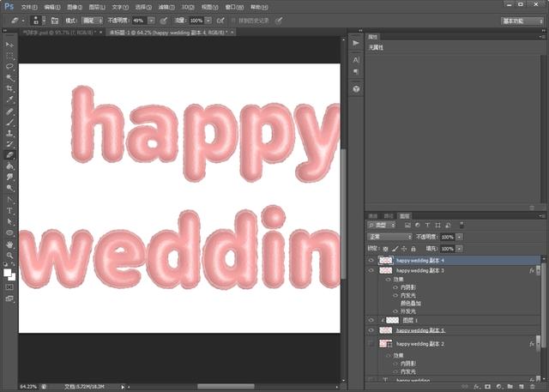Hide the happy wedding 副本 3 layer
Viewport: 549px width, 392px height.
(371, 270)
